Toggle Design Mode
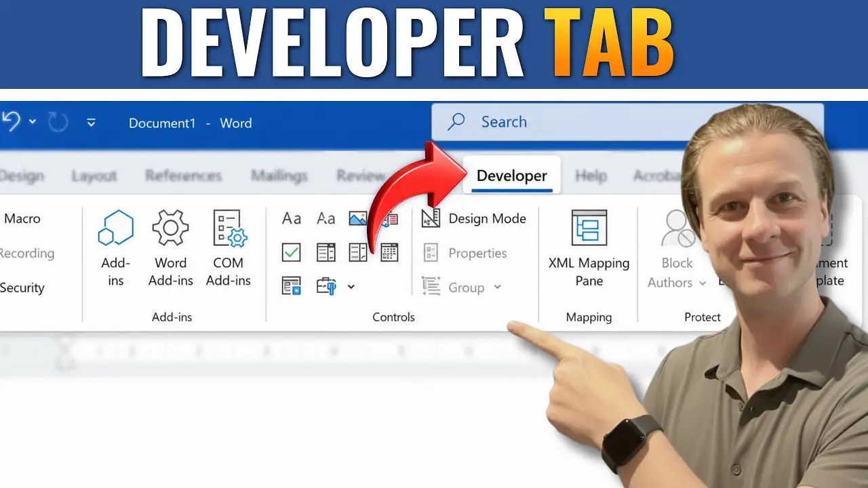868x488 pixels. pos(473,218)
